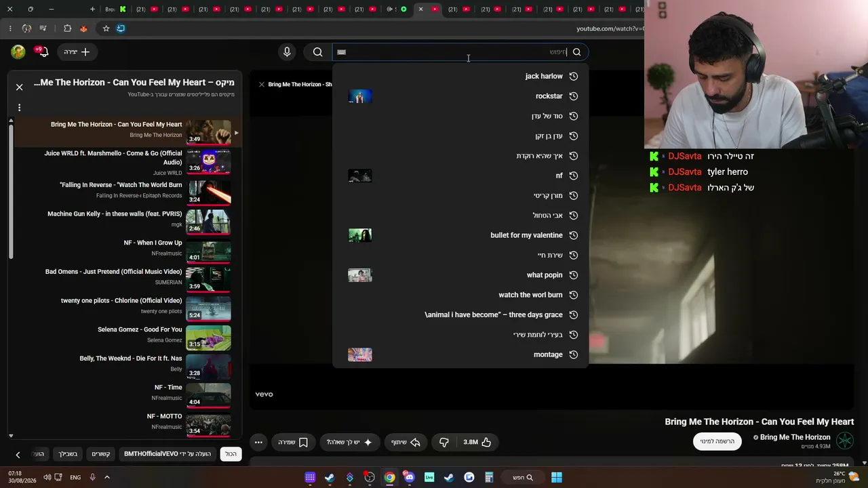Open Google Chrome from the taskbar
This screenshot has width=868, height=488.
(x=389, y=477)
